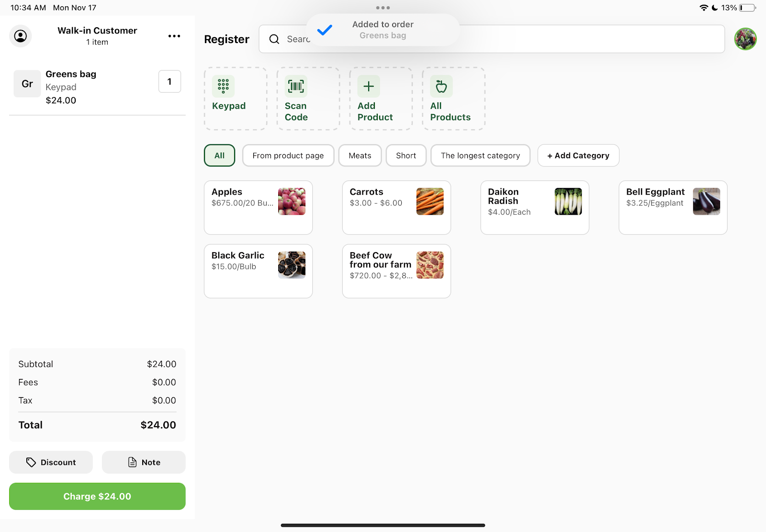
Task: Click the Discount tag button
Action: click(x=51, y=462)
